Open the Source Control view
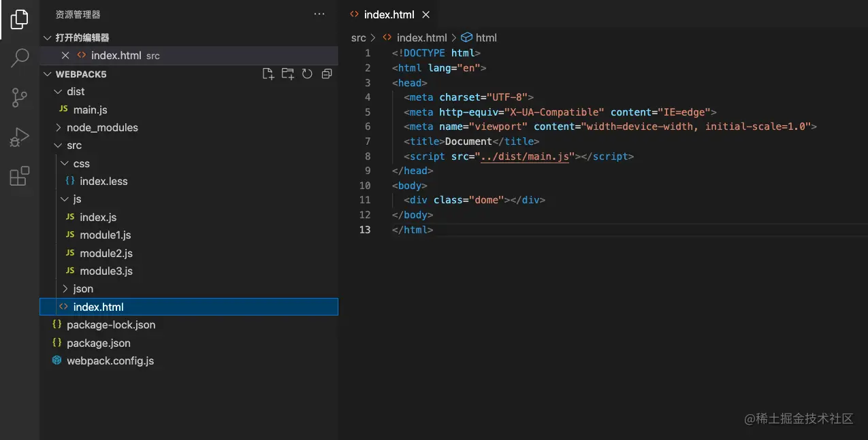 pyautogui.click(x=20, y=98)
